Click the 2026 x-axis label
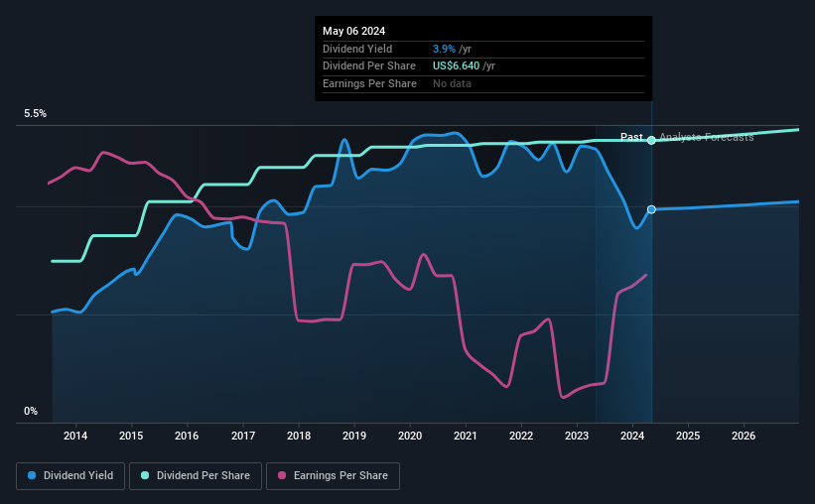This screenshot has height=504, width=815. [x=744, y=436]
